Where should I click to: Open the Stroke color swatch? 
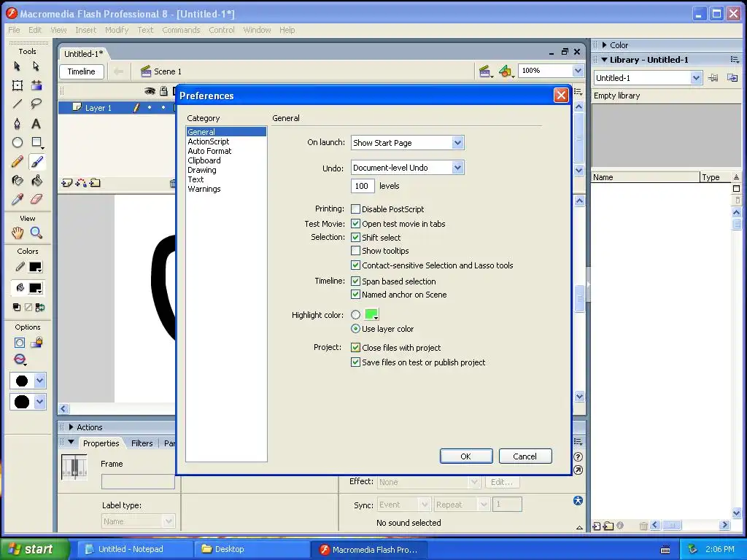(x=36, y=267)
